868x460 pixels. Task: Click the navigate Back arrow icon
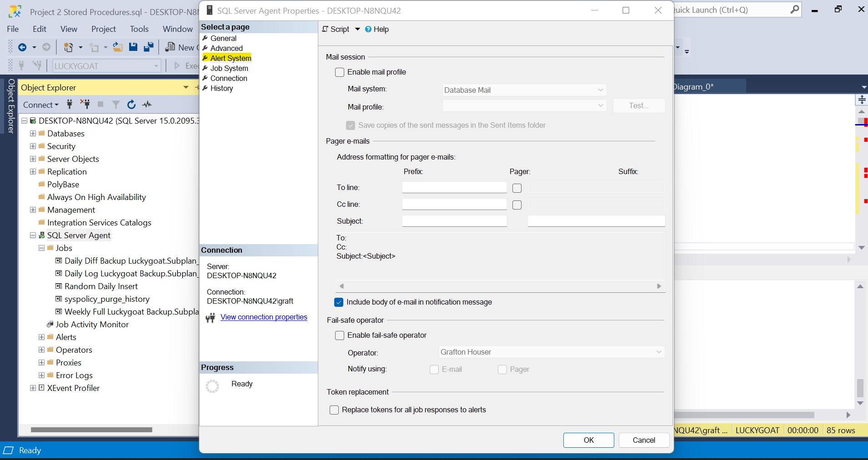[22, 47]
